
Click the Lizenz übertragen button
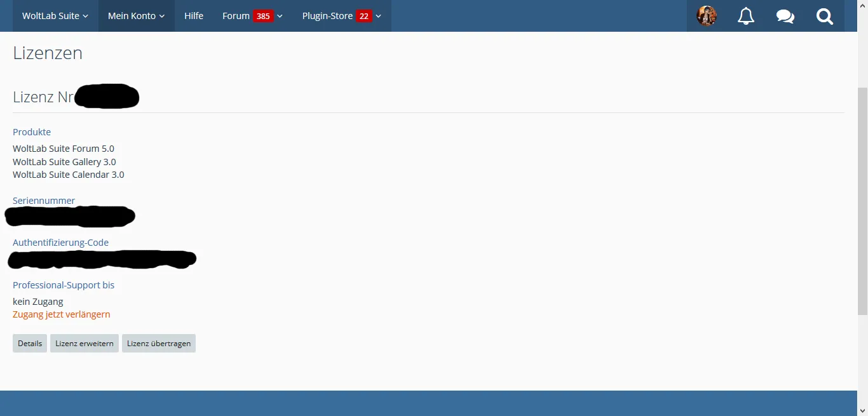tap(159, 344)
